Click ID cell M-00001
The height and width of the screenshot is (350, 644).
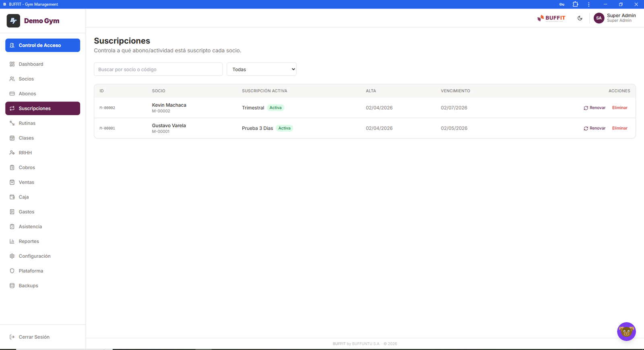pyautogui.click(x=107, y=128)
